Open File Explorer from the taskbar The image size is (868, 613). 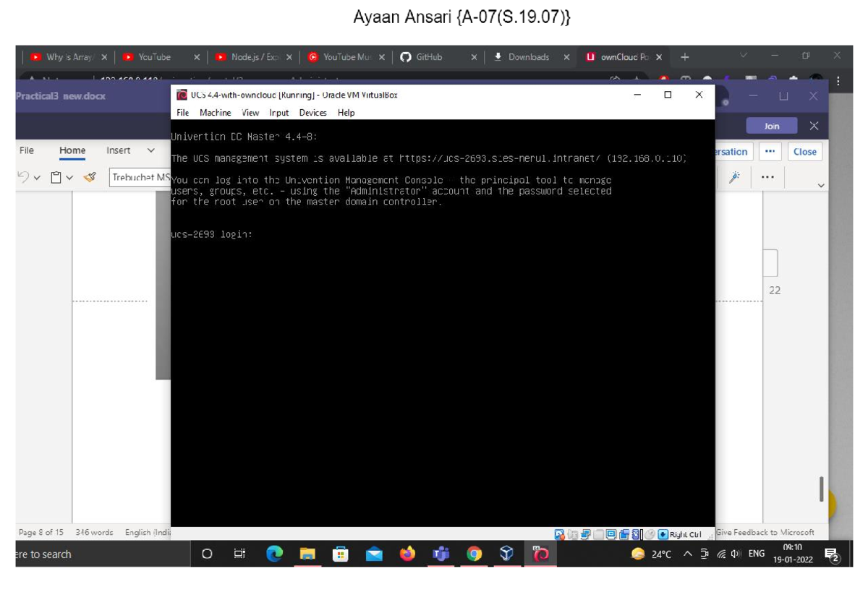[x=307, y=554]
